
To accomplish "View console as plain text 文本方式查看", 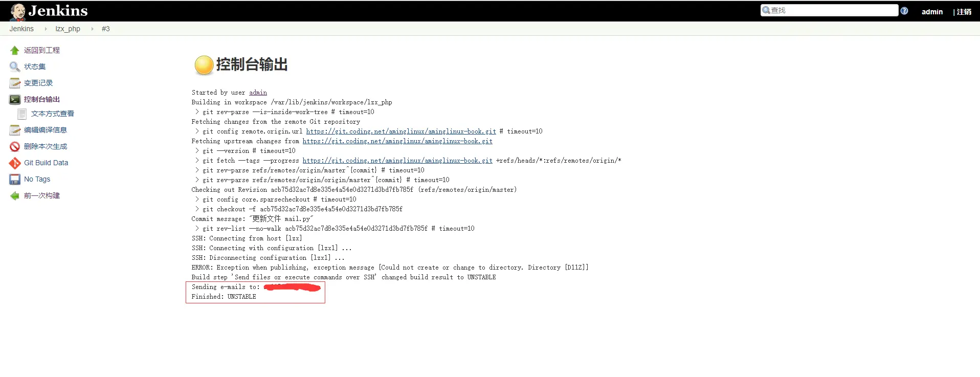I will click(53, 114).
